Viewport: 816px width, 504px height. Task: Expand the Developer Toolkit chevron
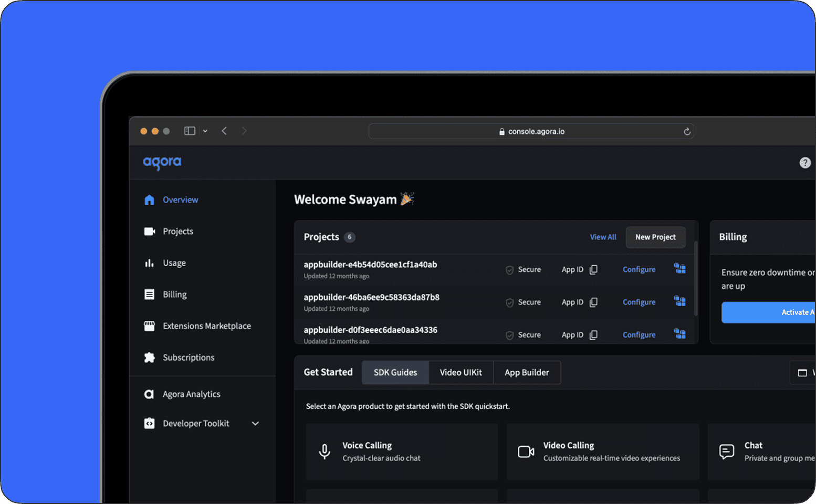pos(255,424)
